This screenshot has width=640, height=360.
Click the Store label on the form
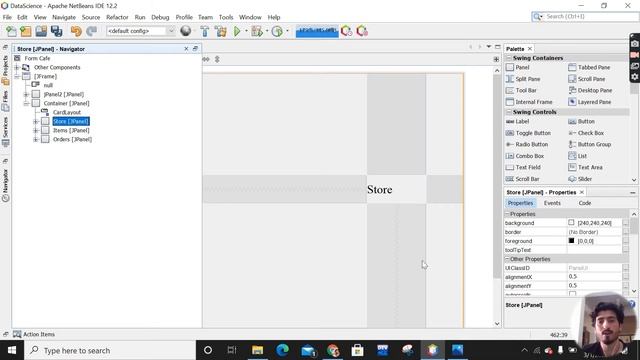380,189
